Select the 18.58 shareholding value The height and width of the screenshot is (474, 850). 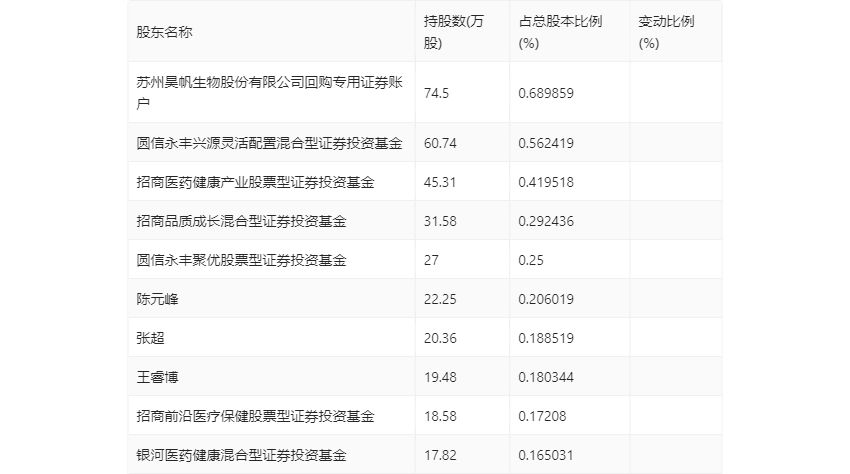coord(440,417)
